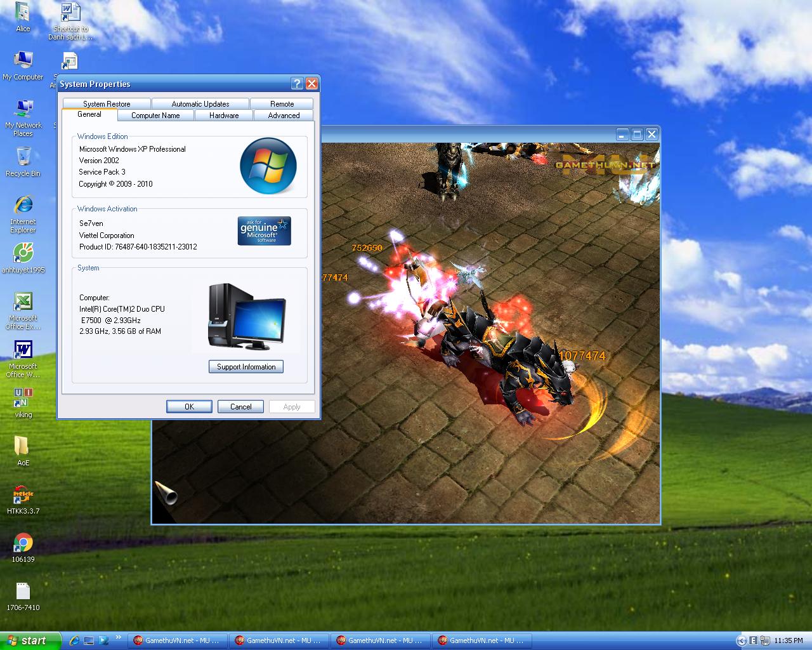Switch to the Computer Name tab
The image size is (812, 650).
click(155, 116)
